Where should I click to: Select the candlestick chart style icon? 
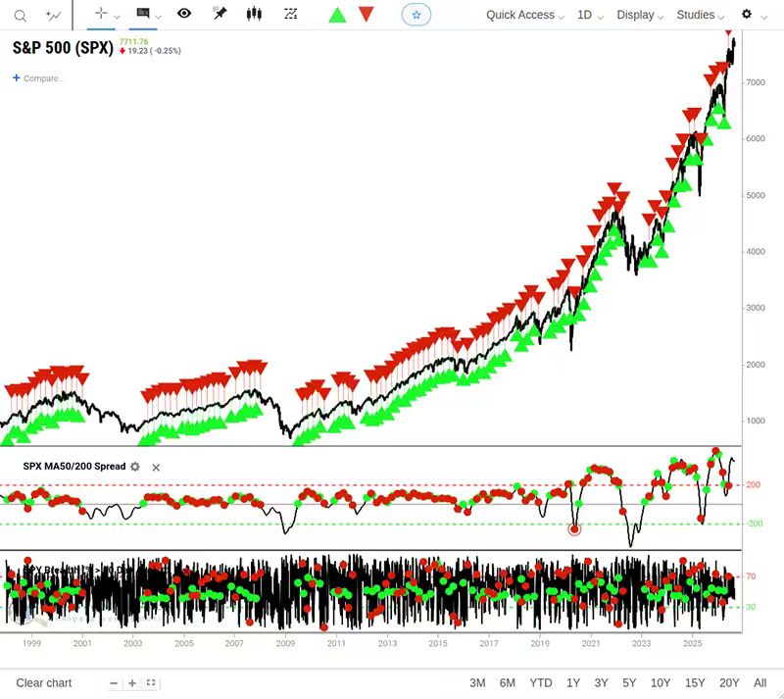254,14
